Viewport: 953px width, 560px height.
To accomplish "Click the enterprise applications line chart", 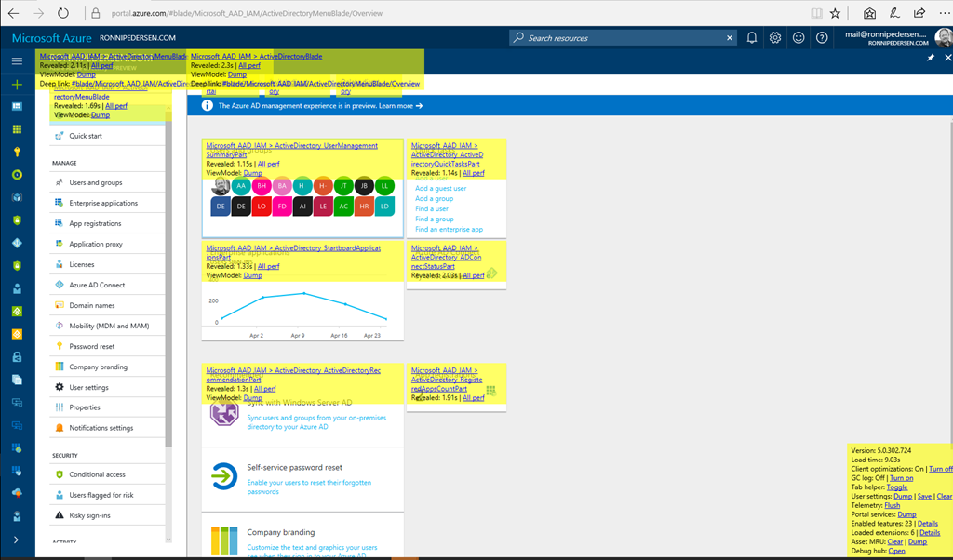I will [302, 307].
